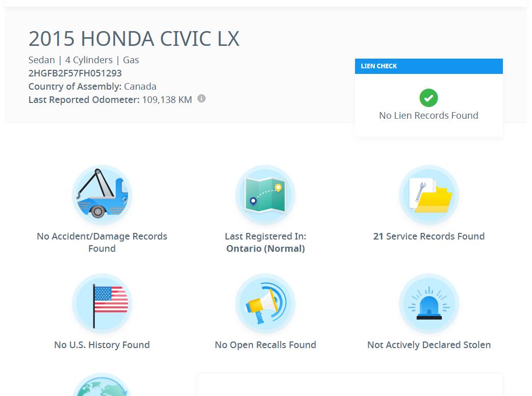Click "No U.S. History Found" label
532x396 pixels.
[x=102, y=345]
